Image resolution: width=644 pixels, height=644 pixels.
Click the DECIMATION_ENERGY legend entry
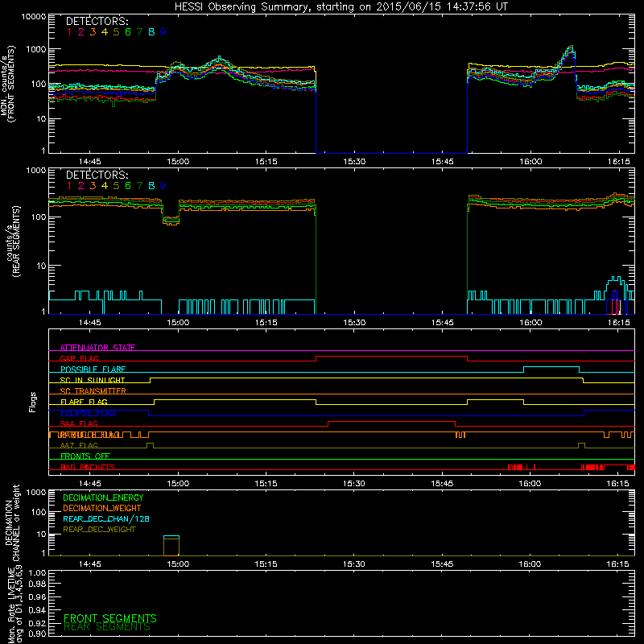click(103, 497)
